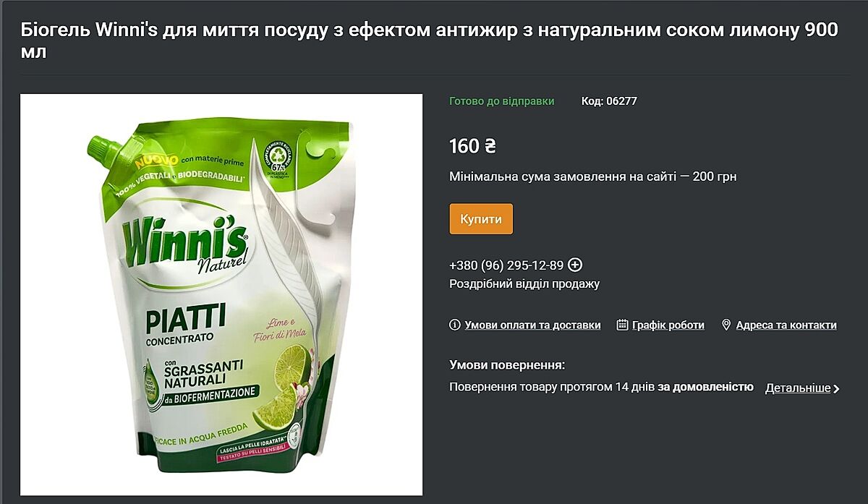Click the Умови повернення heading
The width and height of the screenshot is (868, 504).
[x=507, y=365]
